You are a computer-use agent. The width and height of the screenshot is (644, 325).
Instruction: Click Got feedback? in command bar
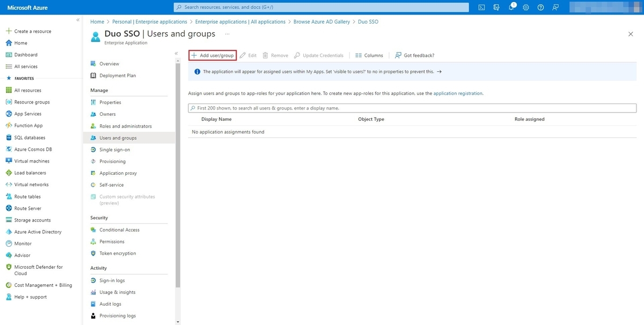(x=414, y=55)
